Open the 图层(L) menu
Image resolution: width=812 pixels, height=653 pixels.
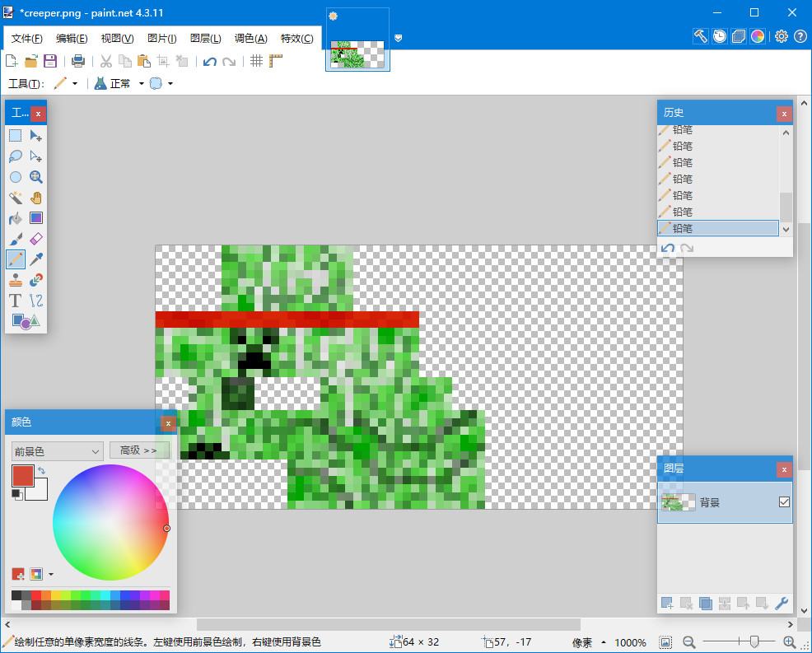click(206, 39)
